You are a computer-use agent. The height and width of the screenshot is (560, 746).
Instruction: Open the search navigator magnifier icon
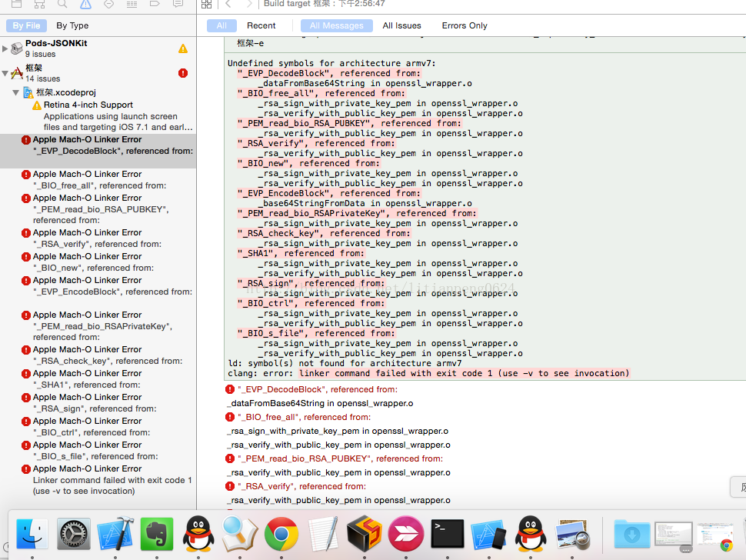[62, 5]
